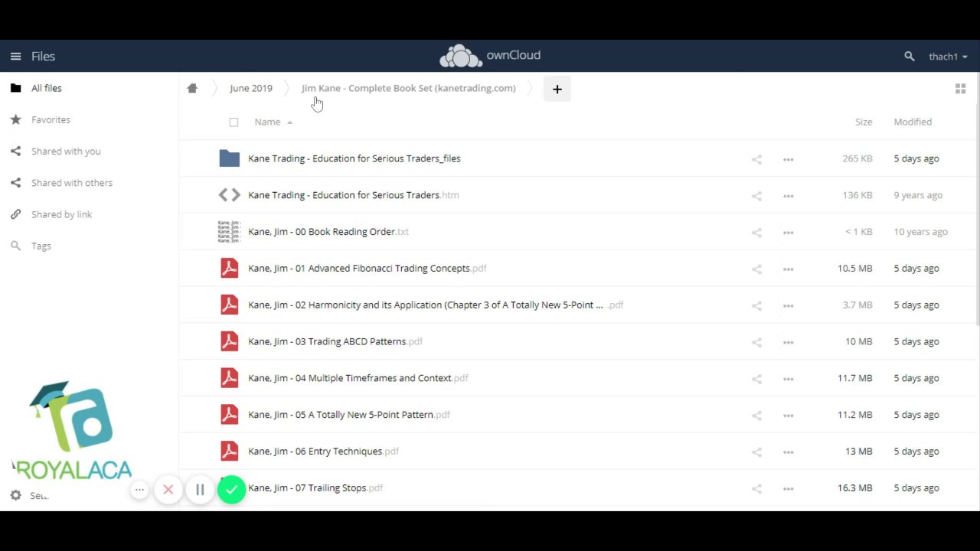The height and width of the screenshot is (551, 980).
Task: Click PDF icon of Multiple Timeframes and Context
Action: click(x=229, y=378)
